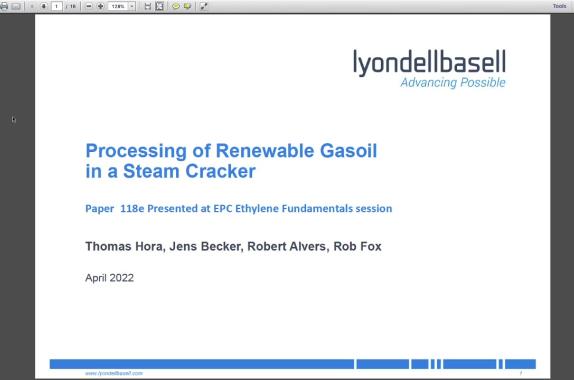Click the page number input field
This screenshot has width=574, height=380.
click(56, 6)
